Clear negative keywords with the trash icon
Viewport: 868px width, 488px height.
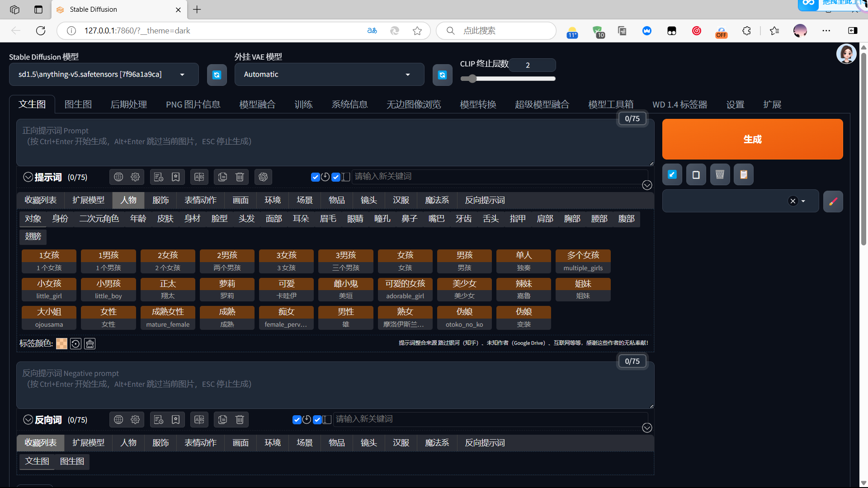pyautogui.click(x=240, y=420)
